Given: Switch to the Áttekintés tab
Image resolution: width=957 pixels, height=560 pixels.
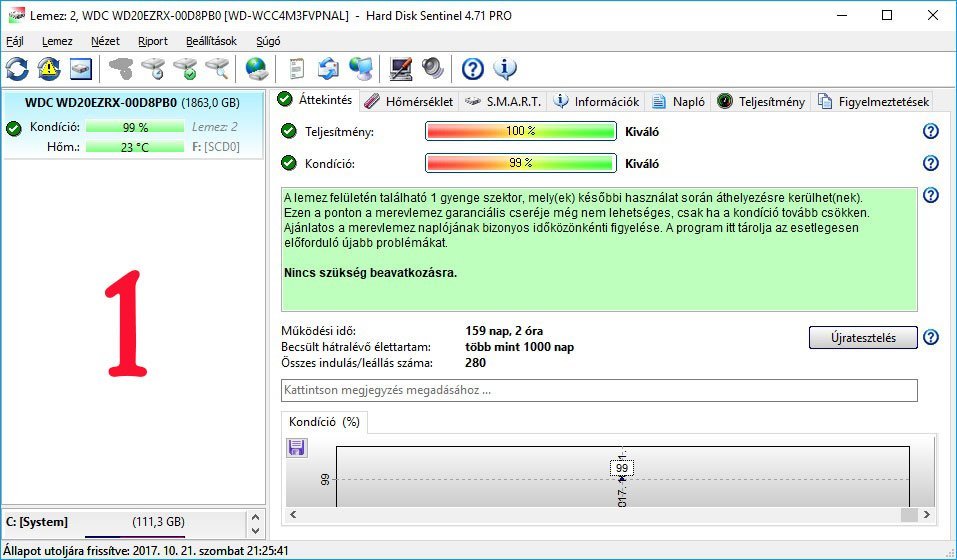Looking at the screenshot, I should [x=315, y=100].
